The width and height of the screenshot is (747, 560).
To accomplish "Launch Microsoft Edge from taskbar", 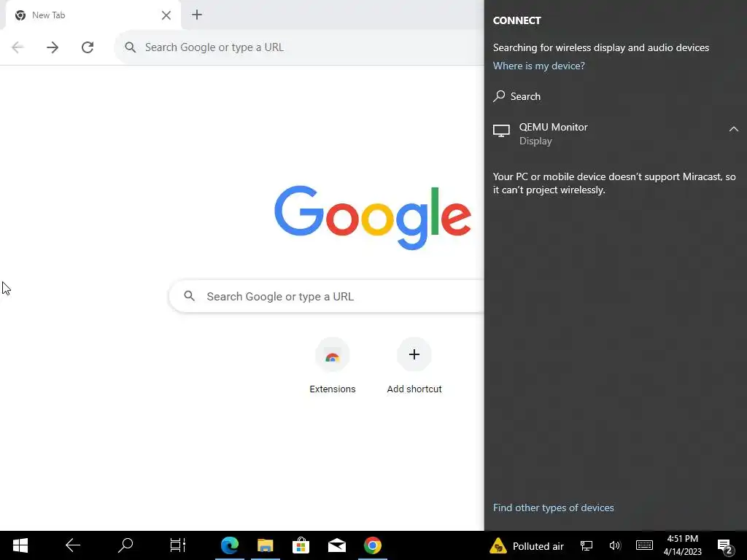I will click(230, 545).
